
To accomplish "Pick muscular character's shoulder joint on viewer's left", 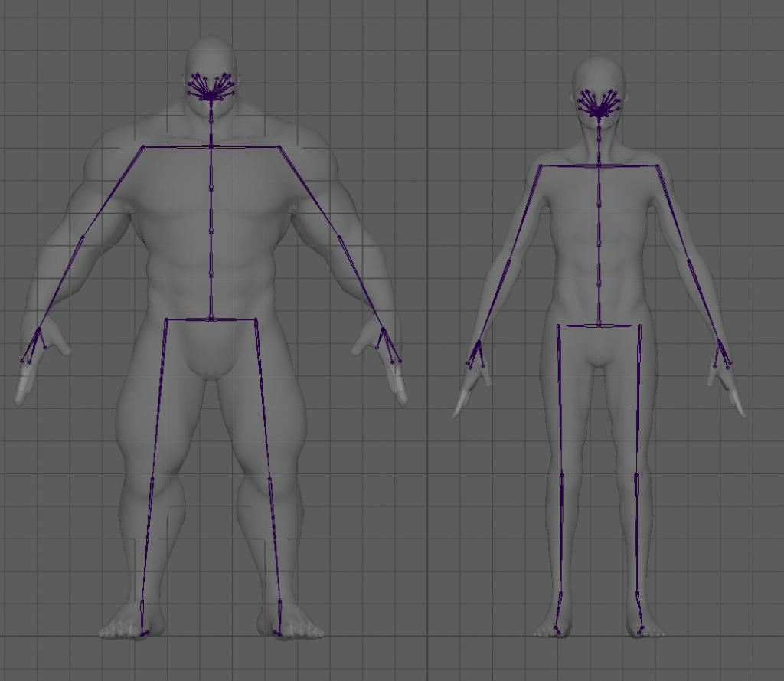I will (x=143, y=146).
